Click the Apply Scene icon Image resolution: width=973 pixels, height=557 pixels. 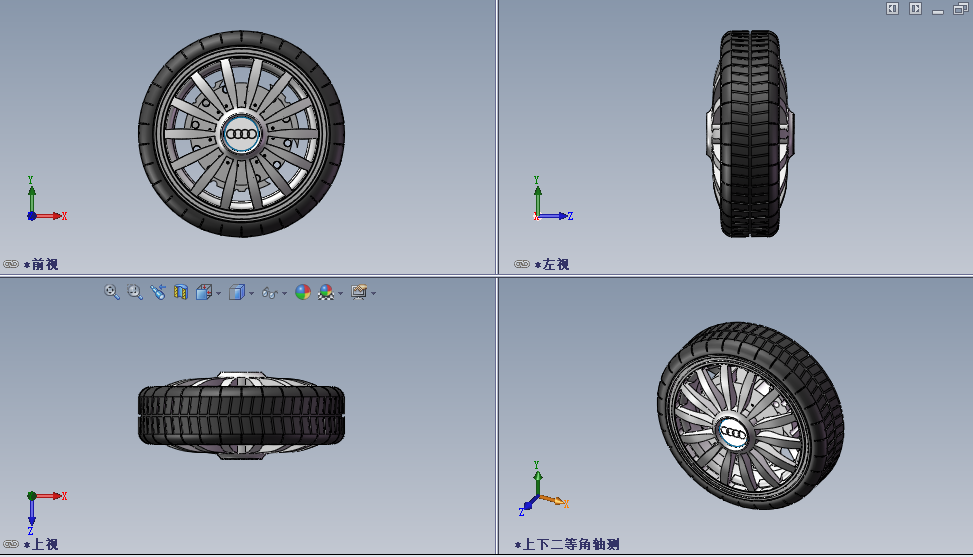(x=326, y=292)
